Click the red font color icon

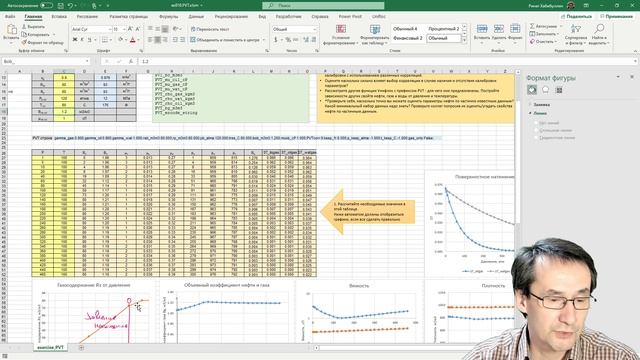pos(132,40)
